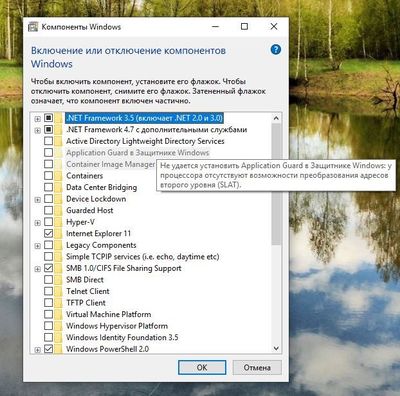Click the folder icon beside Legacy Components

coord(59,245)
